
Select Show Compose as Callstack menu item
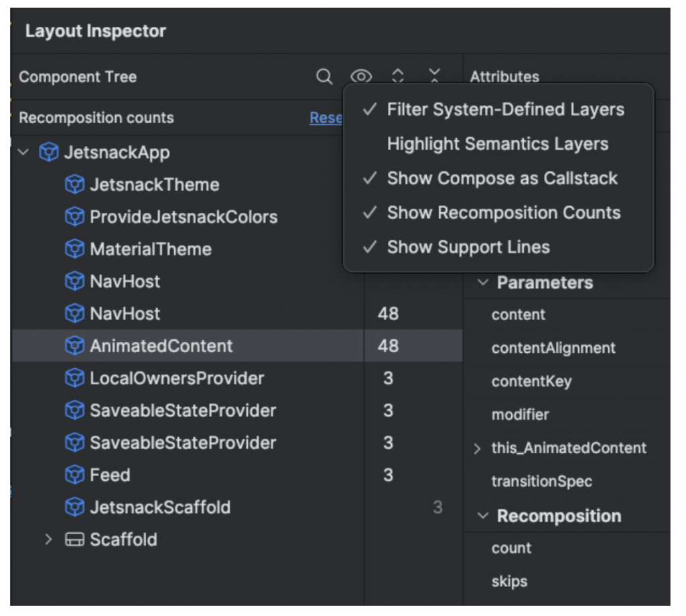502,179
